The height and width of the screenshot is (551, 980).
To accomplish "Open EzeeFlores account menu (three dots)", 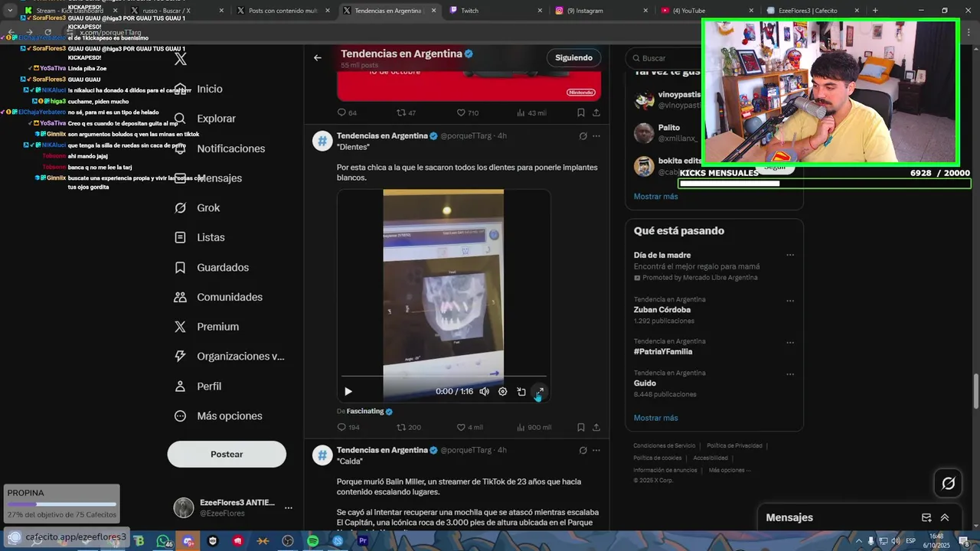I will [289, 507].
